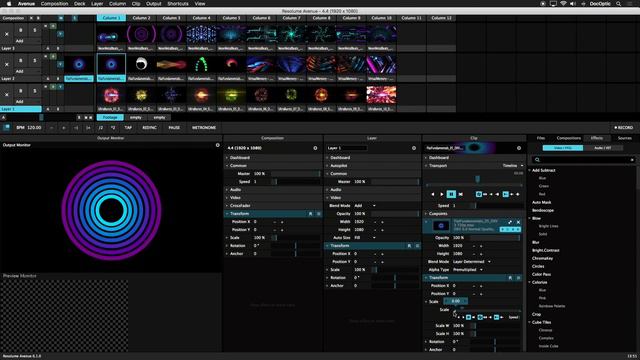
Task: Collapse Cube Tiles effect group
Action: pos(530,322)
